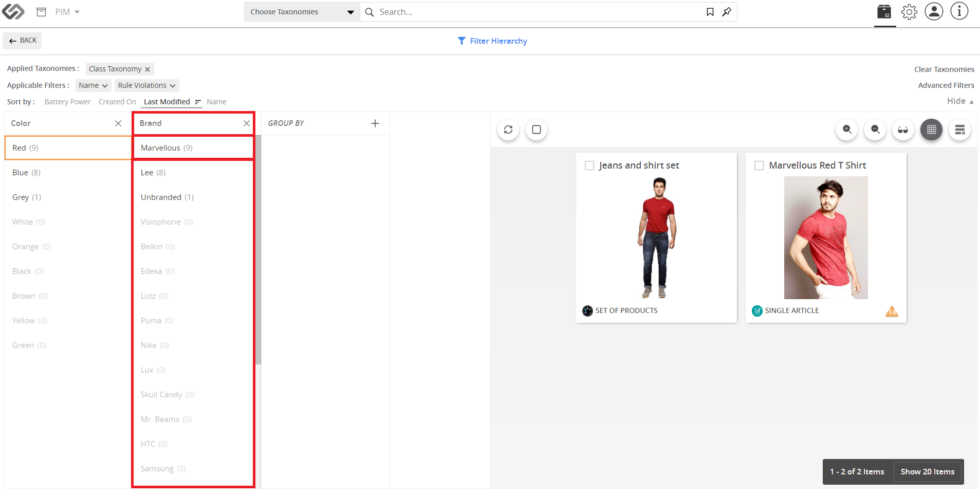The width and height of the screenshot is (980, 496).
Task: Expand the Rule Violations filter dropdown
Action: click(x=146, y=85)
